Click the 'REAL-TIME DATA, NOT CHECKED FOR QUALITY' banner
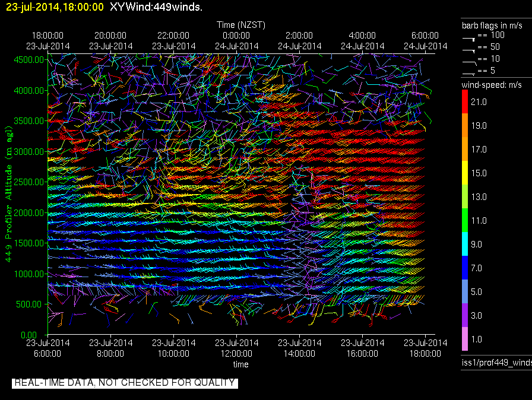 tap(125, 383)
